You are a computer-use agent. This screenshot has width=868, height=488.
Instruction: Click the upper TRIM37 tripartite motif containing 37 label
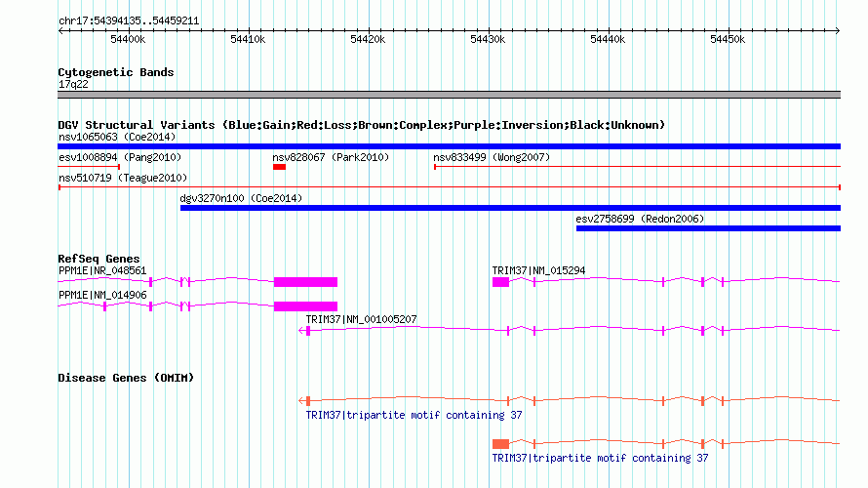pyautogui.click(x=414, y=415)
